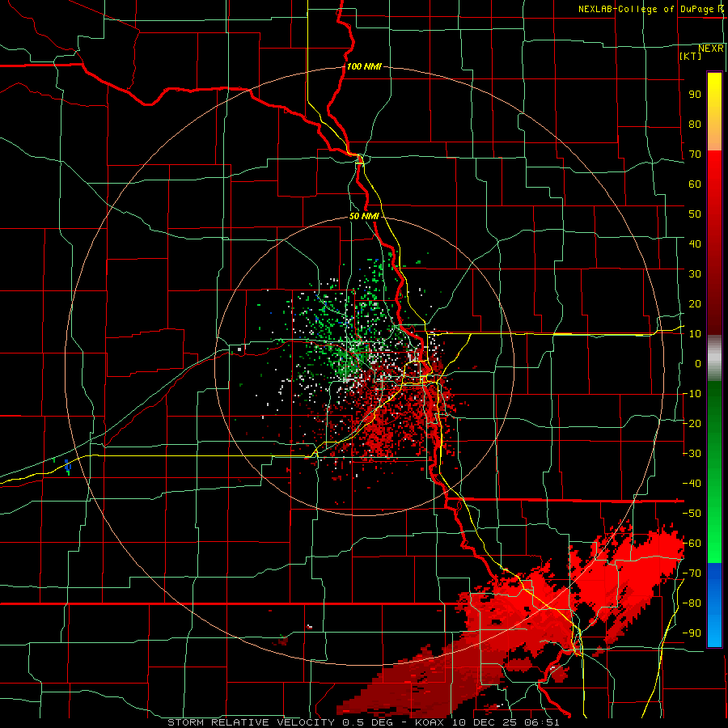Click the positive 70 value on velocity scale
The image size is (728, 728).
pos(695,154)
